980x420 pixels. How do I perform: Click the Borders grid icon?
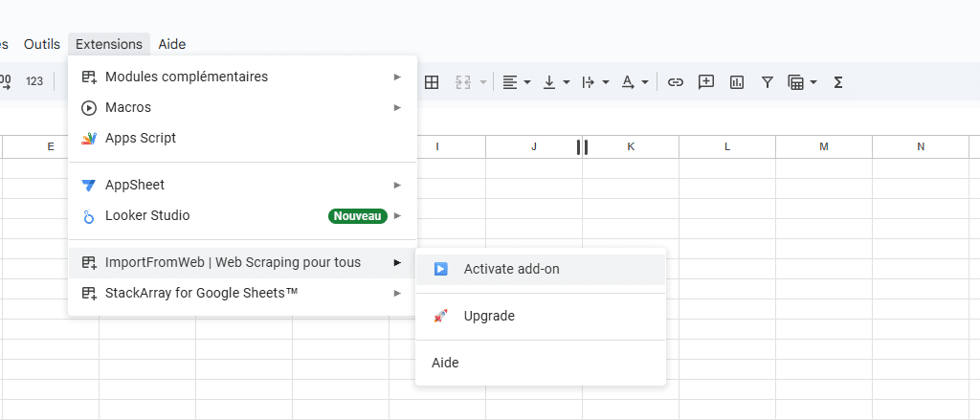click(432, 82)
